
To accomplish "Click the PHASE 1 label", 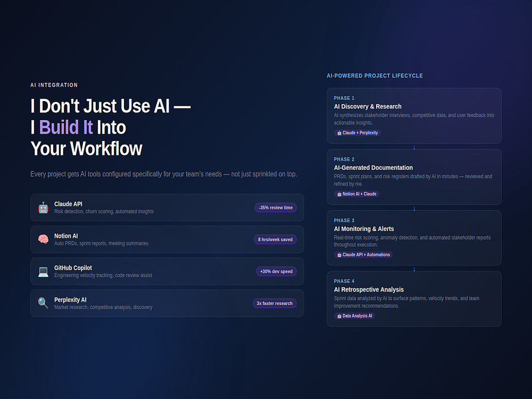I will click(x=344, y=98).
